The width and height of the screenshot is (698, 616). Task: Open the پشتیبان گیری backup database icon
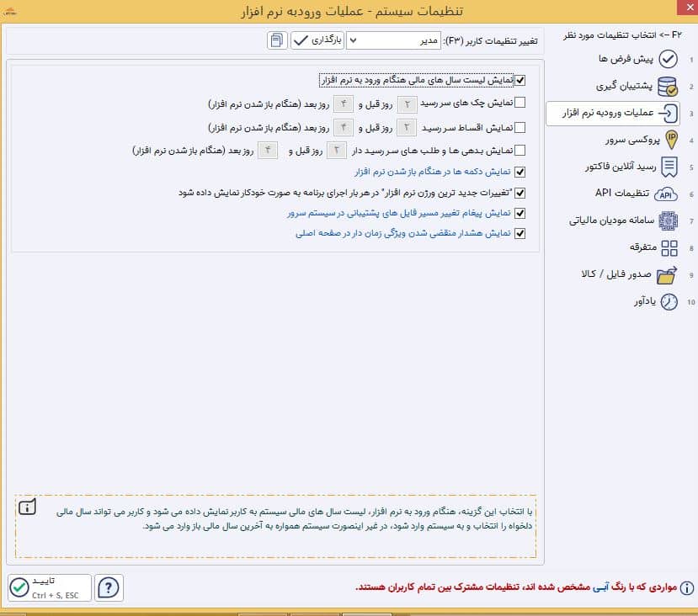668,87
